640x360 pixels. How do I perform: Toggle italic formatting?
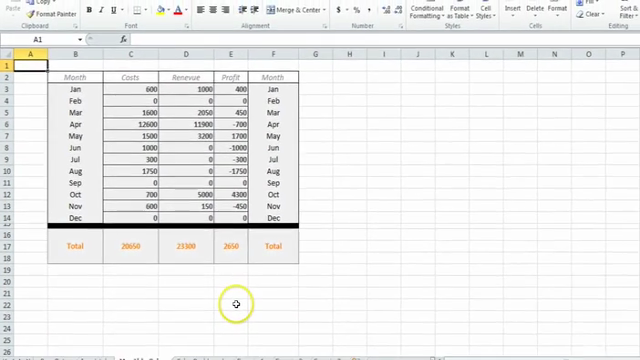click(101, 10)
